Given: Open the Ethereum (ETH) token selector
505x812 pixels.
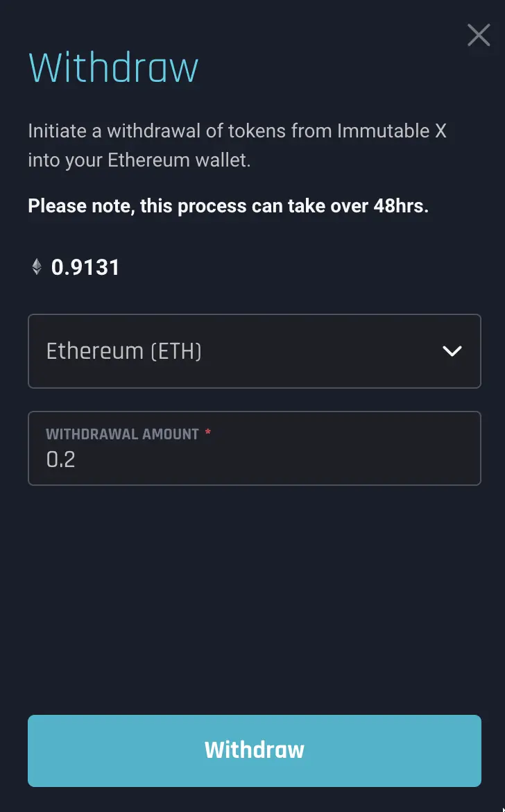Looking at the screenshot, I should (x=254, y=351).
